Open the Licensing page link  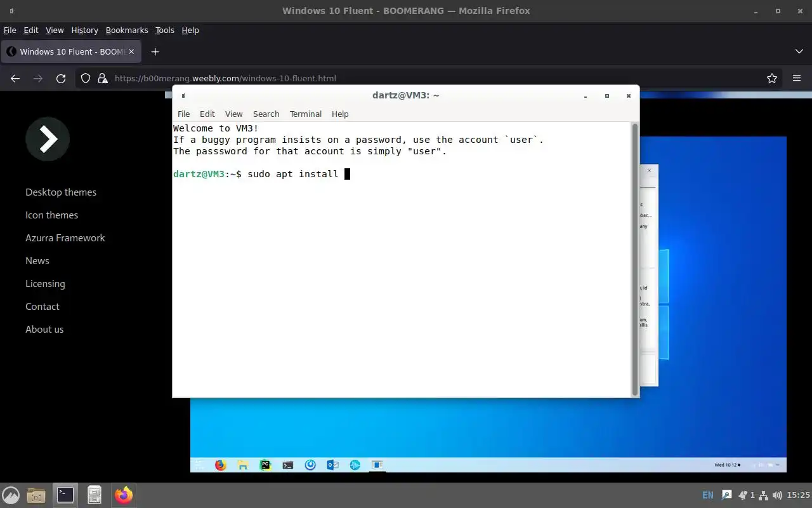45,283
